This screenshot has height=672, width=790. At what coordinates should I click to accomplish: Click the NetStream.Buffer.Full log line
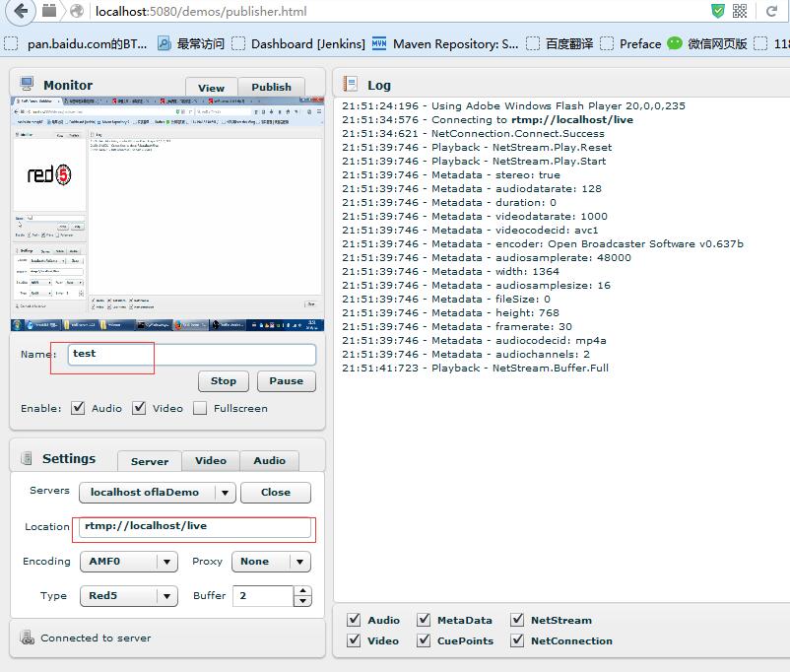pyautogui.click(x=475, y=368)
